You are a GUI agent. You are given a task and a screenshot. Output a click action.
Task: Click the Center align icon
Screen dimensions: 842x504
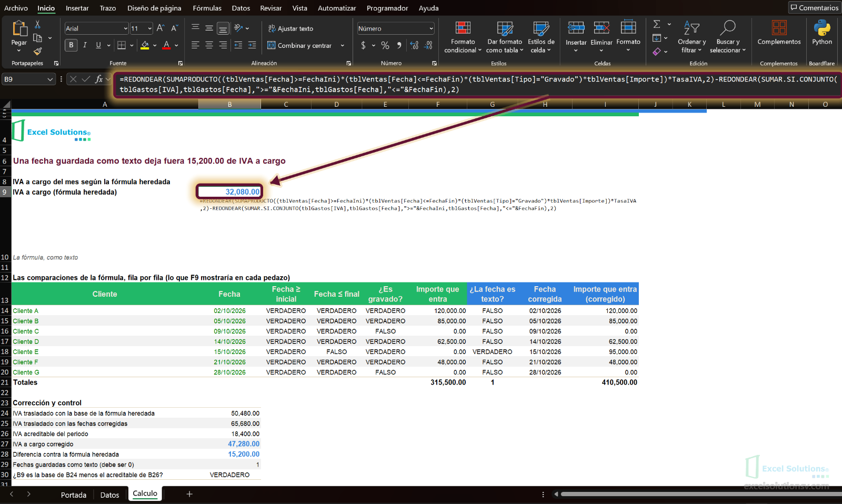[209, 45]
